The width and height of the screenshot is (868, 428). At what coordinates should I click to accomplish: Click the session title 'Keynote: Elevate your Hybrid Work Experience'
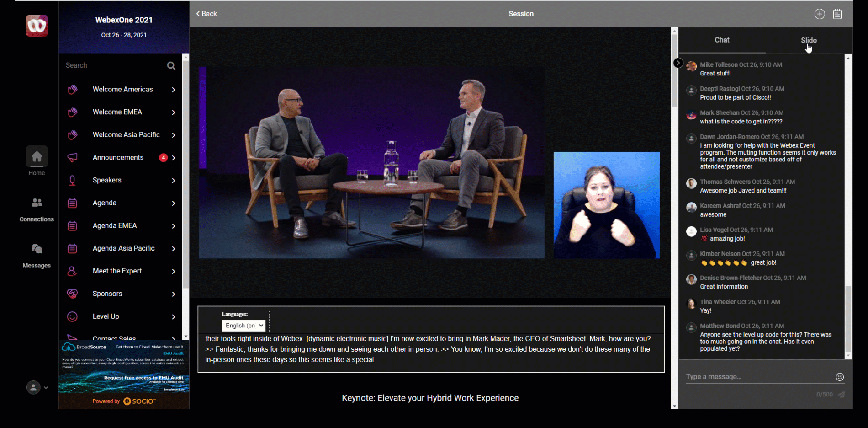tap(430, 398)
